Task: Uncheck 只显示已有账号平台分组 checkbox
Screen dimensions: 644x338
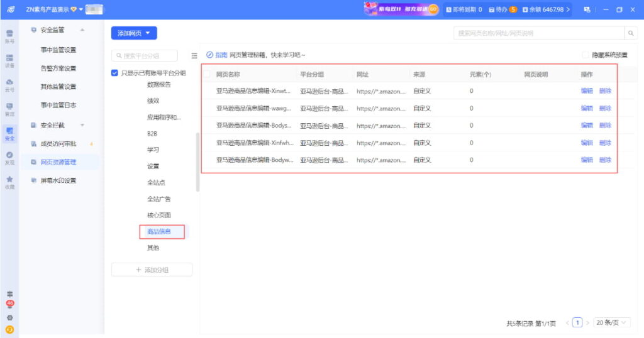Action: click(114, 73)
